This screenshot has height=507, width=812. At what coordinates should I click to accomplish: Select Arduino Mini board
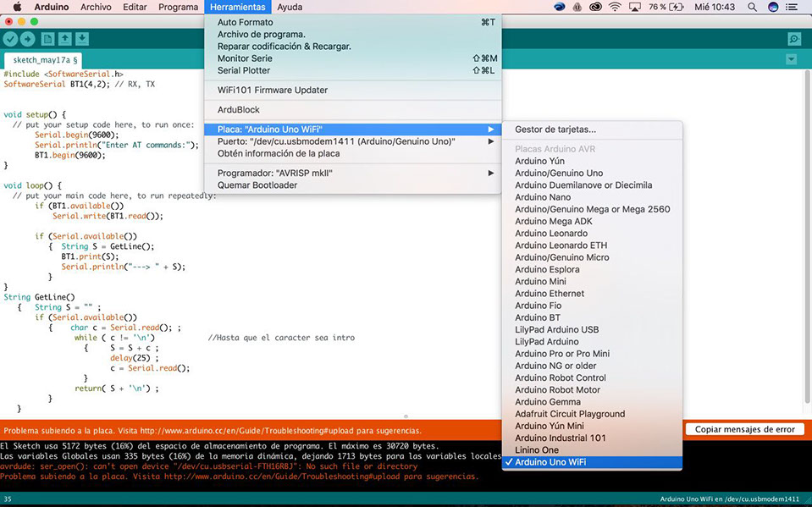click(592, 281)
